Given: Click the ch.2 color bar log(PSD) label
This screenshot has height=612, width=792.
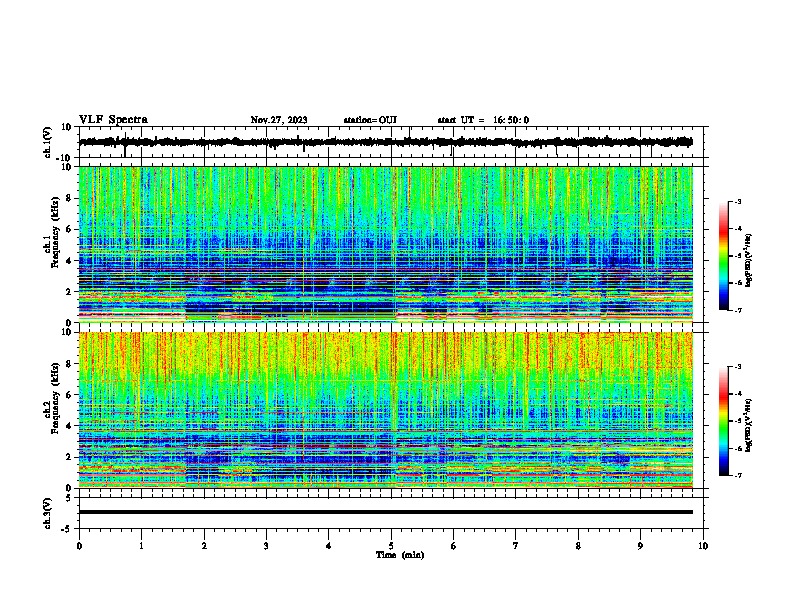Looking at the screenshot, I should coord(749,425).
